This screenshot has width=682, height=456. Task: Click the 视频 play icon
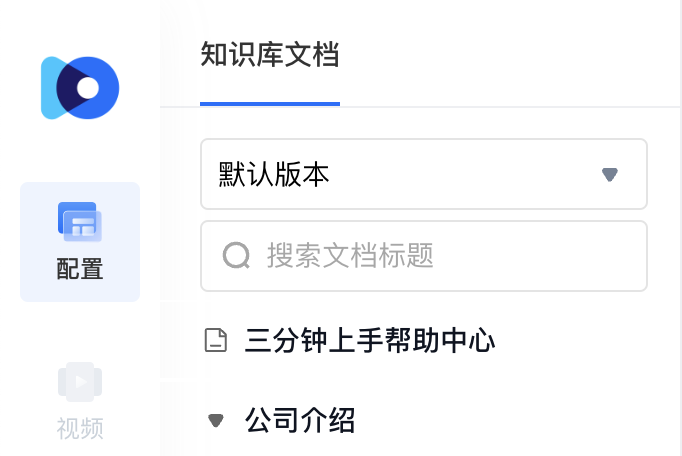click(x=80, y=382)
